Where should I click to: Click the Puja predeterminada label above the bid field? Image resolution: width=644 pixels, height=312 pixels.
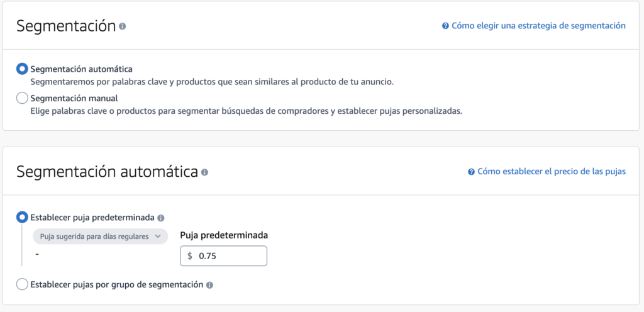point(224,235)
